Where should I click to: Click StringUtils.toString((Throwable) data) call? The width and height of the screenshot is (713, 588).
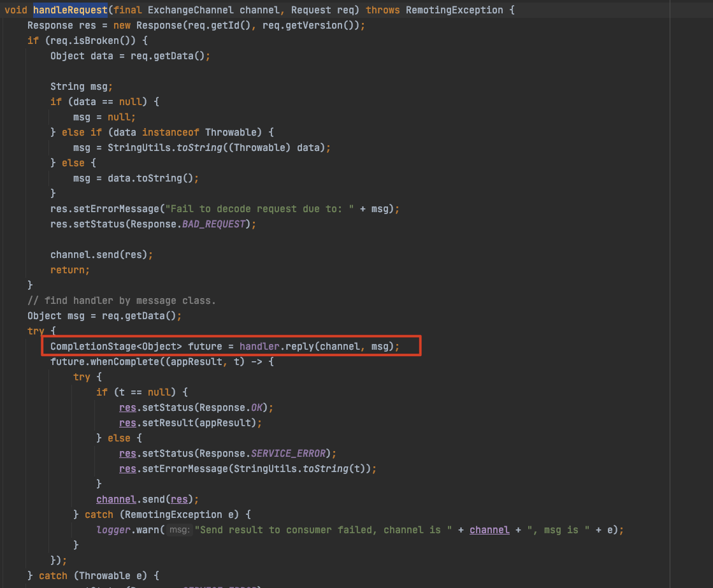[x=216, y=148]
